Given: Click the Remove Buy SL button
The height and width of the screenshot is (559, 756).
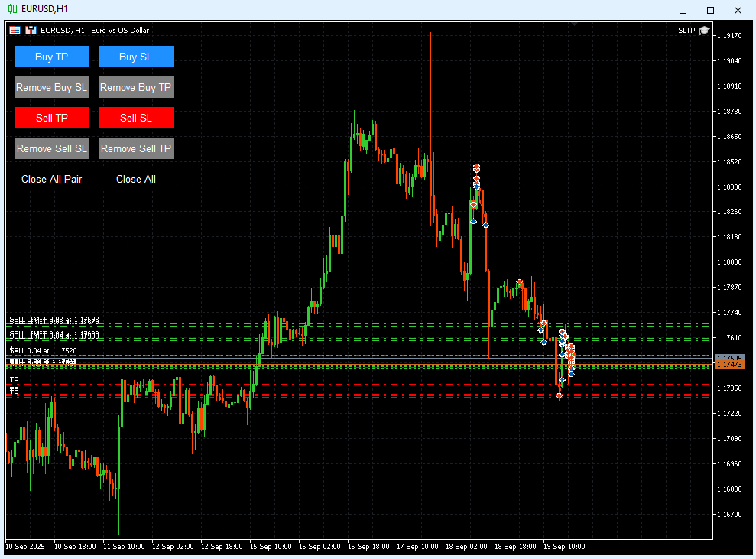Looking at the screenshot, I should click(52, 87).
